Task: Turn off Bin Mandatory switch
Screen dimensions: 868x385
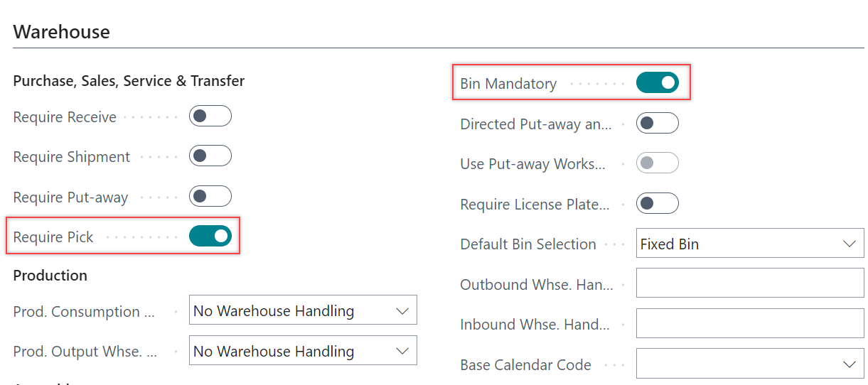Action: (658, 83)
